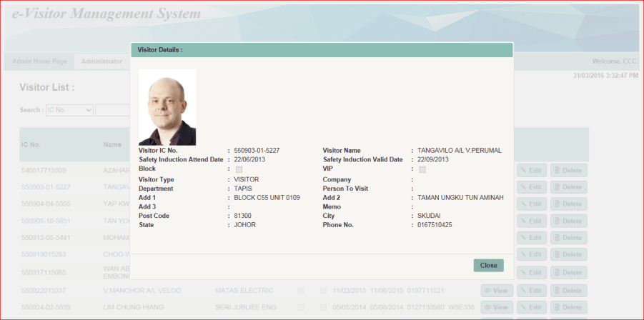Click the Visitor IC No. value 550903-01-5227
Image resolution: width=644 pixels, height=320 pixels.
click(x=257, y=151)
